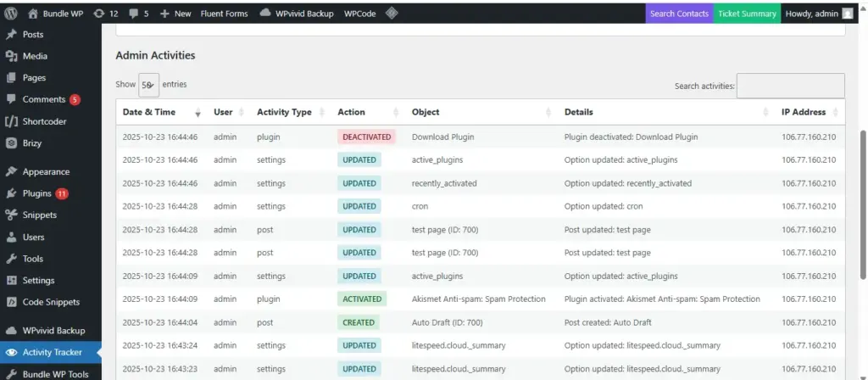This screenshot has height=380, width=868.
Task: Click the Brizy icon in sidebar
Action: 11,142
